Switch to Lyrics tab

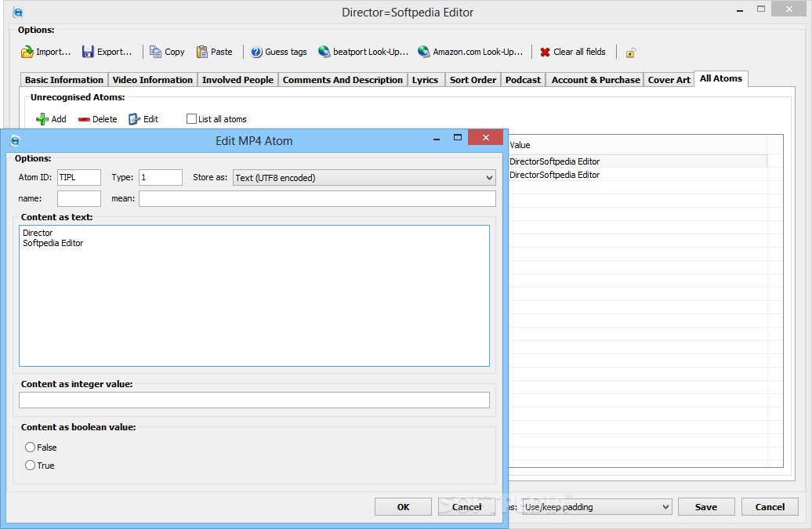[x=425, y=80]
